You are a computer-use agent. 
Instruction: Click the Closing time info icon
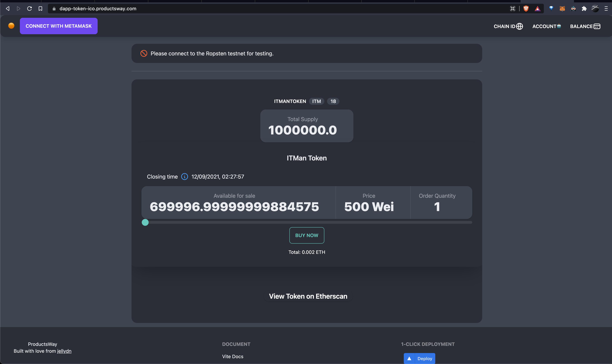pyautogui.click(x=184, y=177)
